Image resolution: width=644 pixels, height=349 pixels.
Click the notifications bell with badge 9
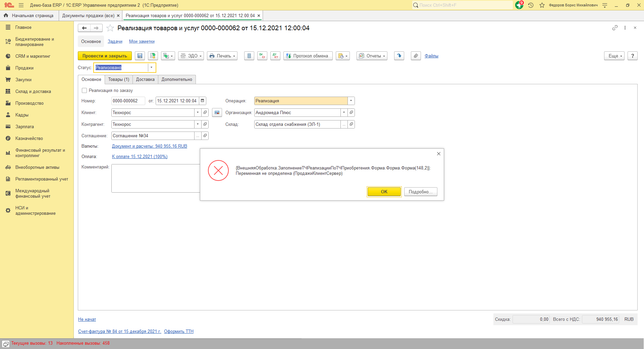click(519, 5)
